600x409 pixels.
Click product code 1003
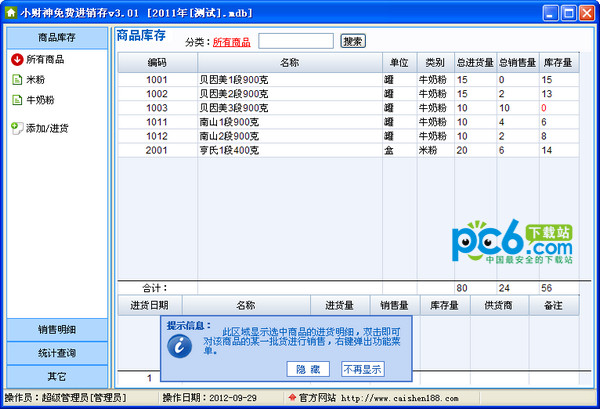pos(157,108)
